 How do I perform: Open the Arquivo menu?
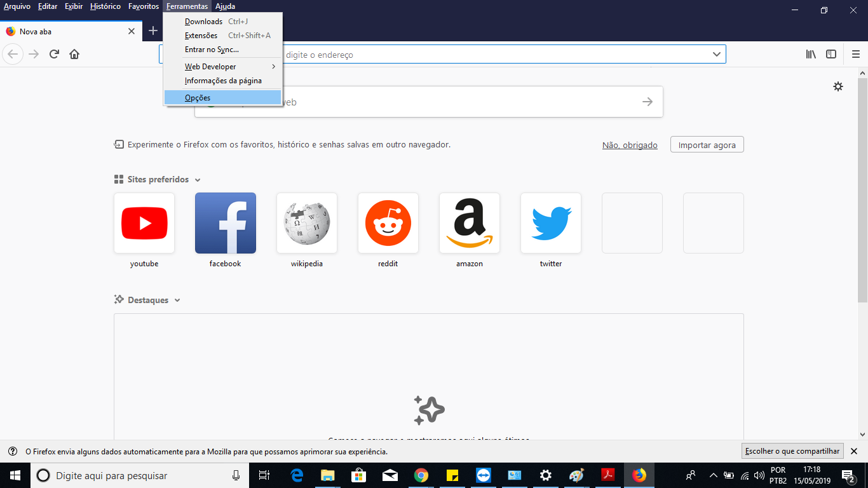click(x=17, y=6)
